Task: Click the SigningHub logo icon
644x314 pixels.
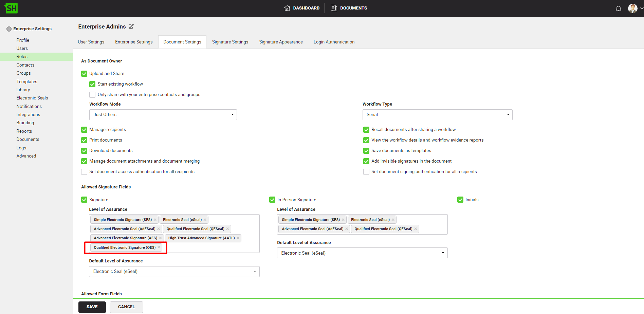Action: pyautogui.click(x=11, y=8)
